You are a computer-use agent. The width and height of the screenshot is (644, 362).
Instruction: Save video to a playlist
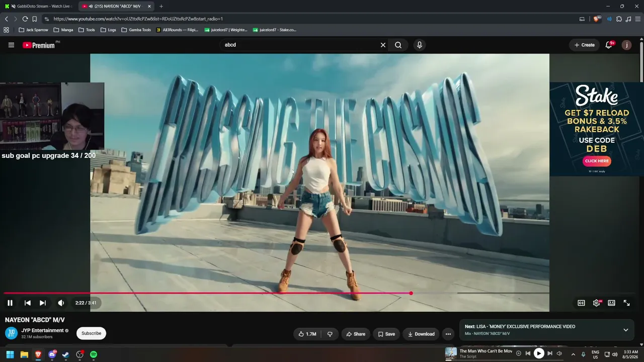pyautogui.click(x=386, y=334)
